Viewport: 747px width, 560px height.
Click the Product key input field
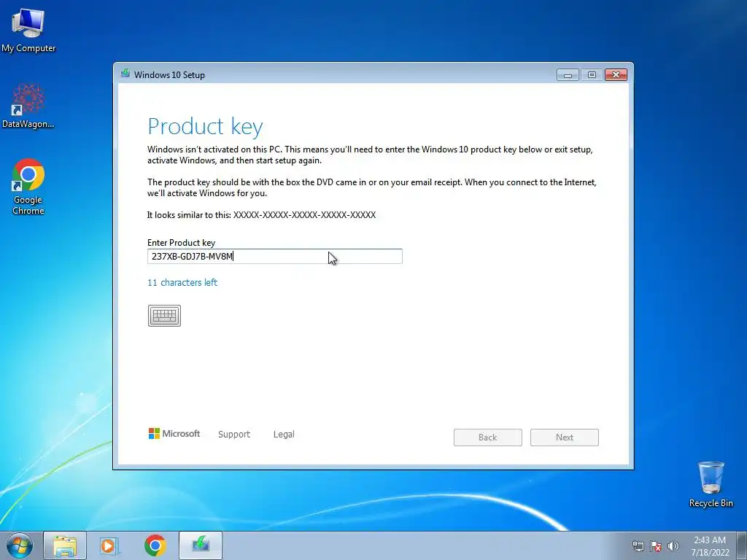275,256
